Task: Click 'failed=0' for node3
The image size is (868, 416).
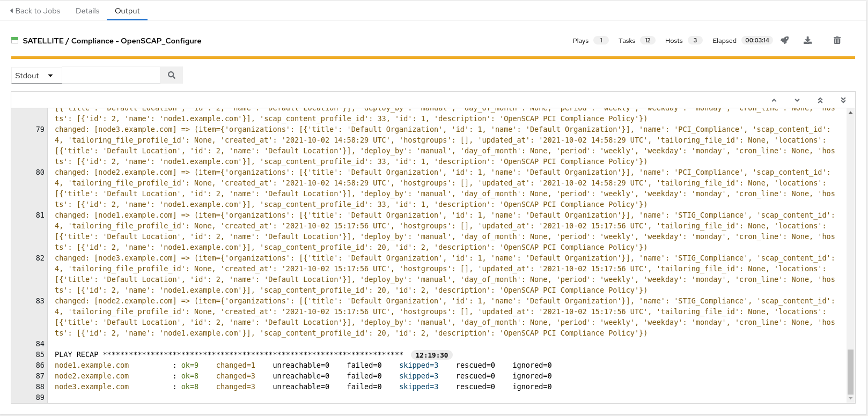Action: [x=364, y=387]
